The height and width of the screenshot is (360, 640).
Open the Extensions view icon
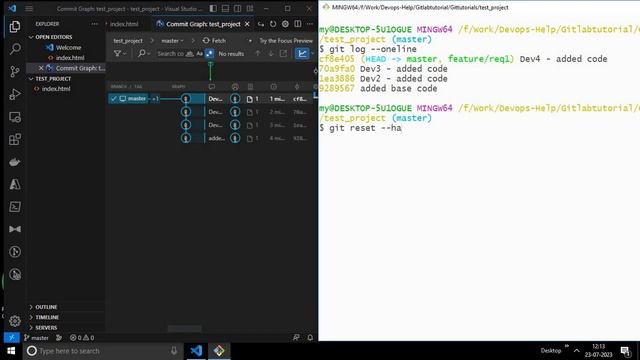point(15,139)
